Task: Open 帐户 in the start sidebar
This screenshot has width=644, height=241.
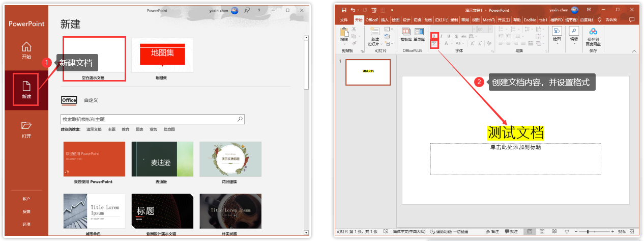Action: 26,199
